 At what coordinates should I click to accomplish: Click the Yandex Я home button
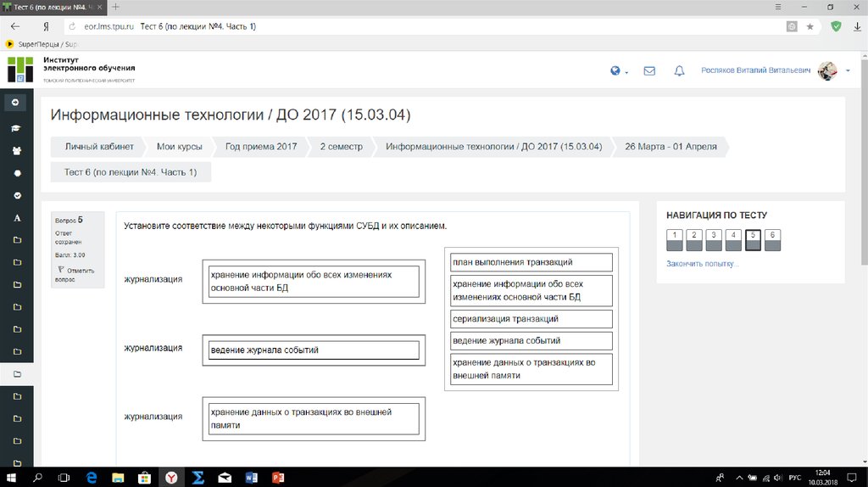click(46, 26)
